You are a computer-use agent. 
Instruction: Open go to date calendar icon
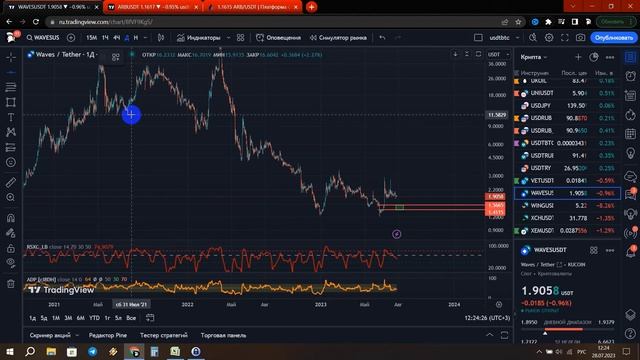pyautogui.click(x=150, y=318)
